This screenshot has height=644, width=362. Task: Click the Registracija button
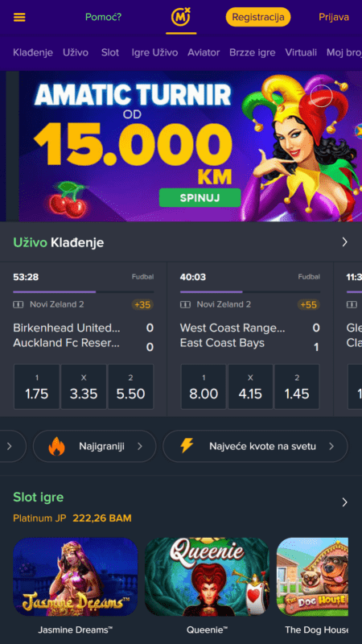[258, 17]
